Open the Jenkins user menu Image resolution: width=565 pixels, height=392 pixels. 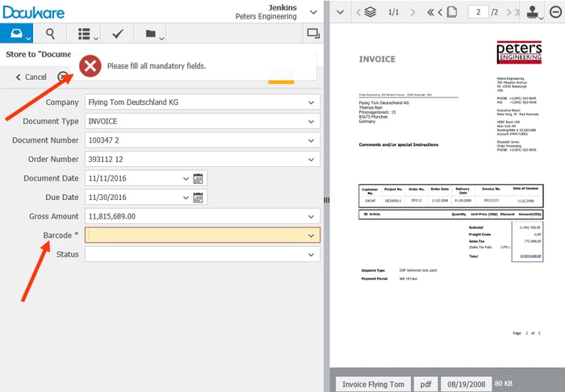[313, 11]
